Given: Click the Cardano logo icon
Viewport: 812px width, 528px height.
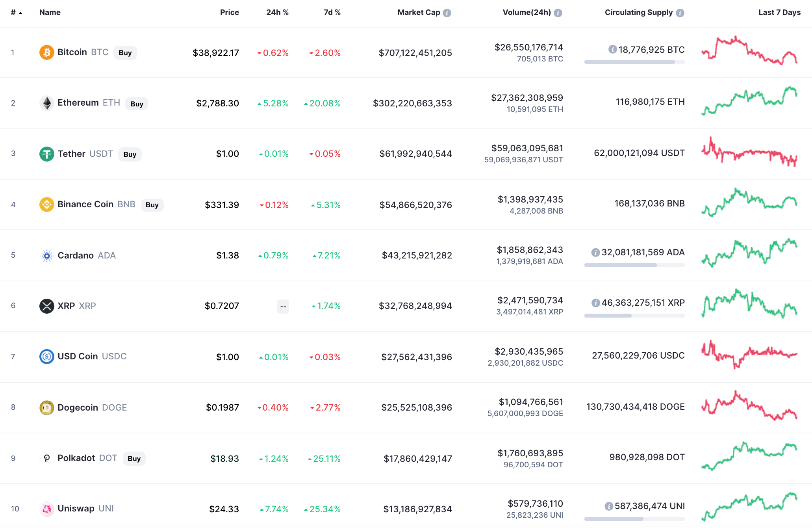Looking at the screenshot, I should (47, 256).
